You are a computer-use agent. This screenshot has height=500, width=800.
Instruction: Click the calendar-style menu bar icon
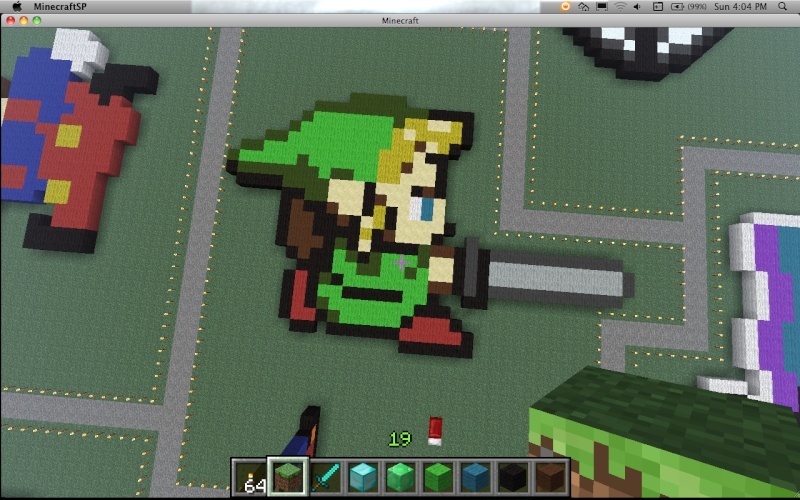658,7
